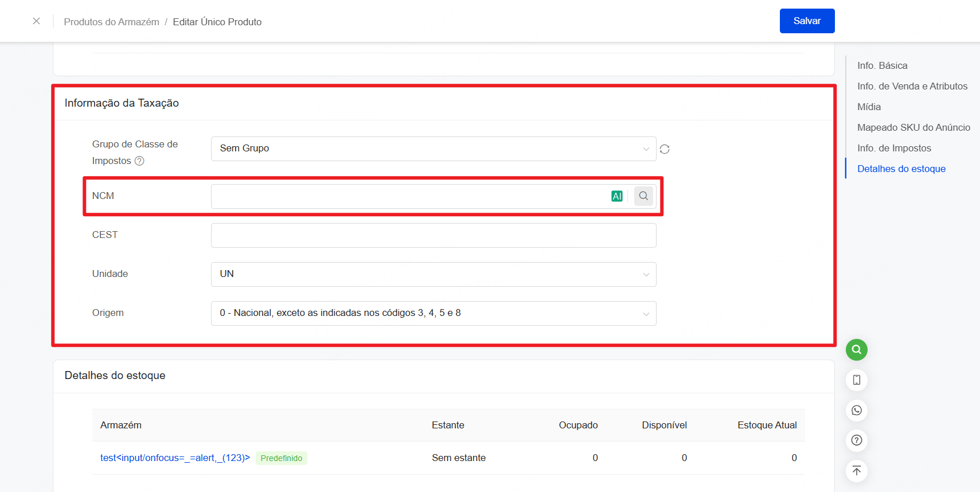Click the help question mark floating button
The image size is (980, 492).
(x=856, y=440)
